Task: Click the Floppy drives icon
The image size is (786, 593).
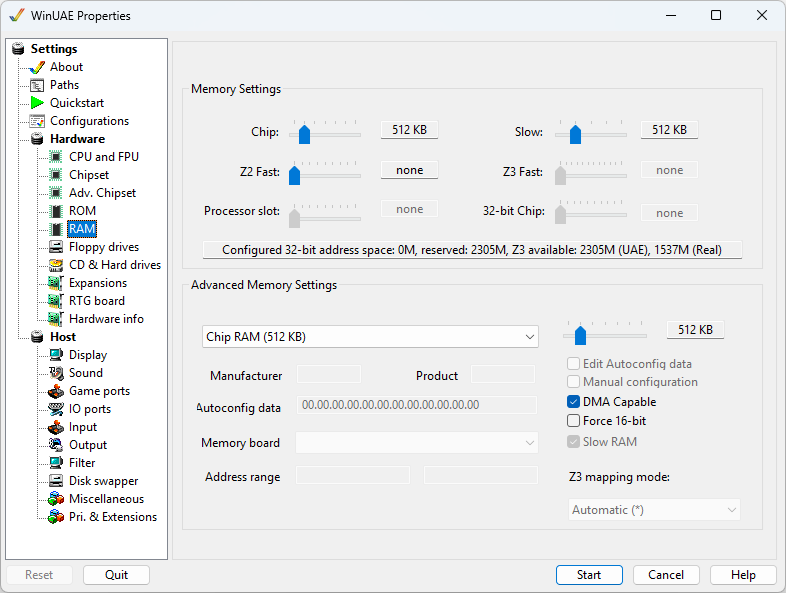Action: click(x=56, y=247)
